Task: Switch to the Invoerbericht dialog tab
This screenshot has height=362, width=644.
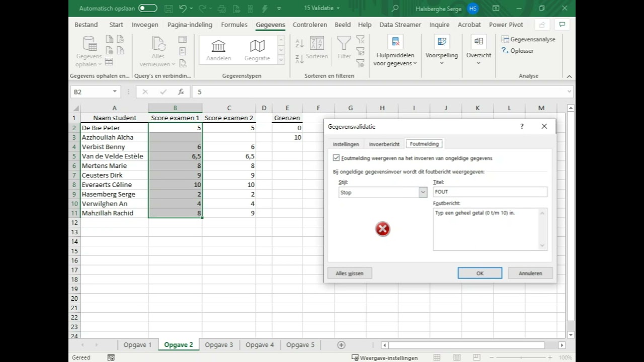Action: pos(384,144)
